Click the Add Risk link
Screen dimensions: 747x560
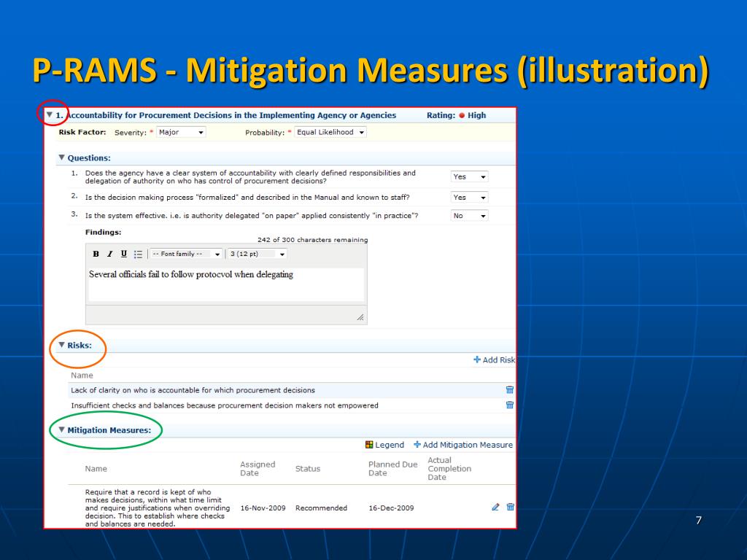pyautogui.click(x=494, y=360)
